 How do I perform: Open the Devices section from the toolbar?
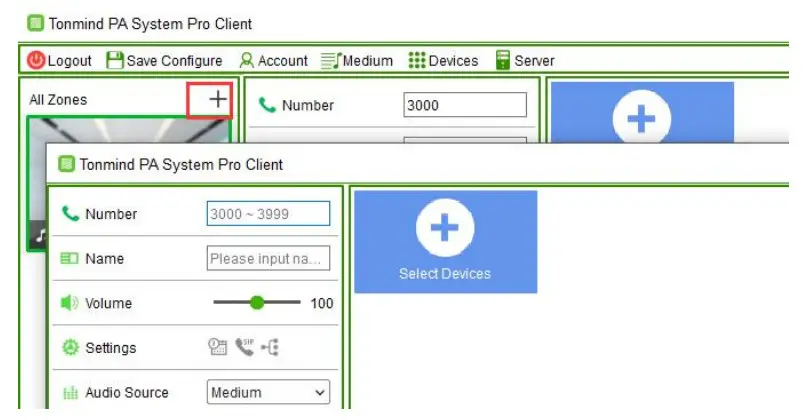[x=443, y=60]
